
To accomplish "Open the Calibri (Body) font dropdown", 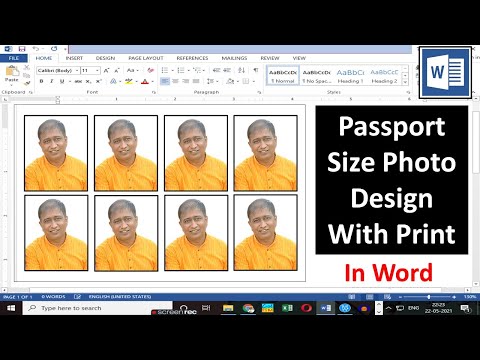I will click(77, 70).
